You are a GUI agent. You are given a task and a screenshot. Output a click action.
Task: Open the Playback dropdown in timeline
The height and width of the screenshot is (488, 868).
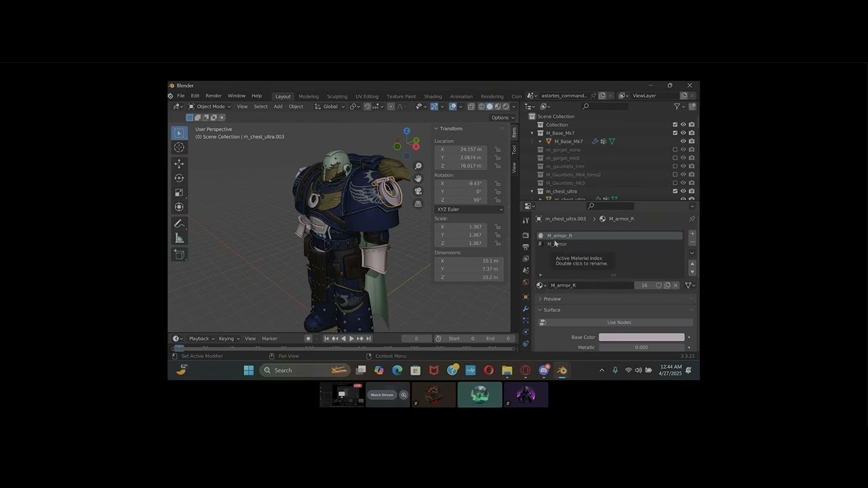point(201,338)
